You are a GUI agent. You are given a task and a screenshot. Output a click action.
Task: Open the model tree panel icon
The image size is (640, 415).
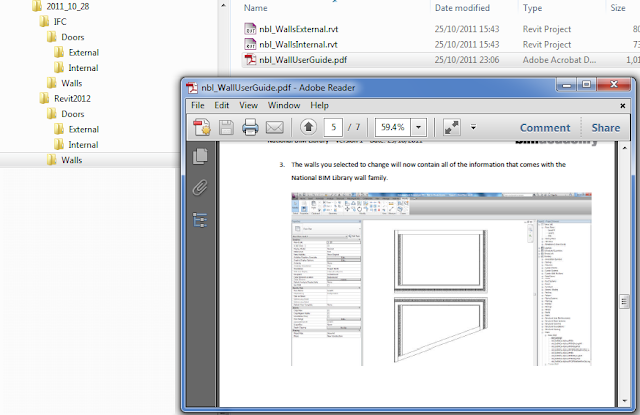click(x=200, y=220)
